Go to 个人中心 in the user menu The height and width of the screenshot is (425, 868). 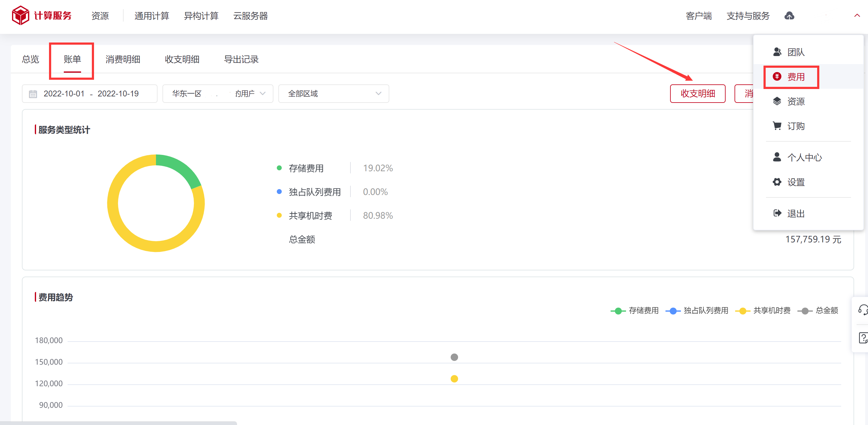pos(808,157)
